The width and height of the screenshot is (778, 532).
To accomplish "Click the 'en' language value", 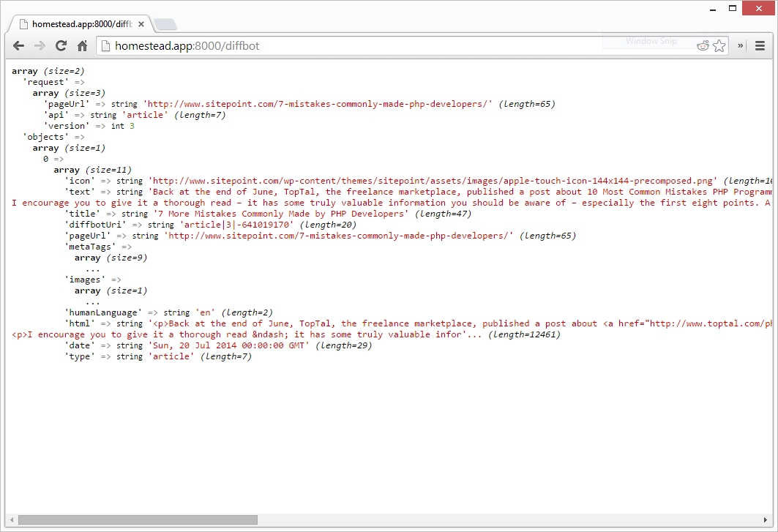I will tap(206, 312).
